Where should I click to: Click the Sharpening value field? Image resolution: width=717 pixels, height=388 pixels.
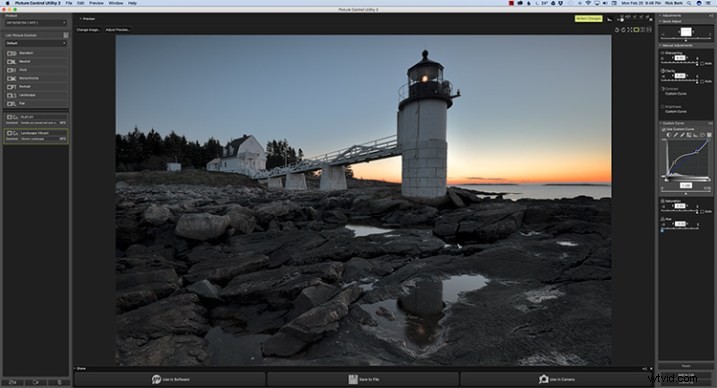click(x=680, y=58)
